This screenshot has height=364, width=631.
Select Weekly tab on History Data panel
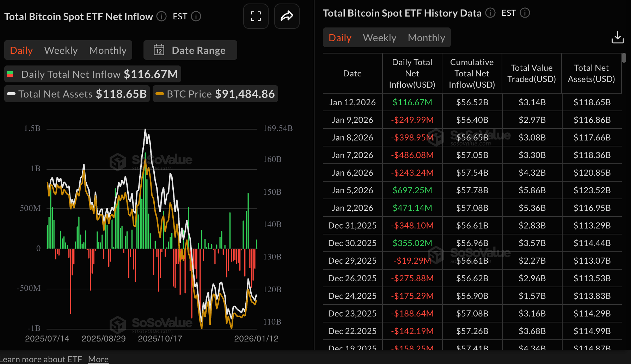[379, 37]
